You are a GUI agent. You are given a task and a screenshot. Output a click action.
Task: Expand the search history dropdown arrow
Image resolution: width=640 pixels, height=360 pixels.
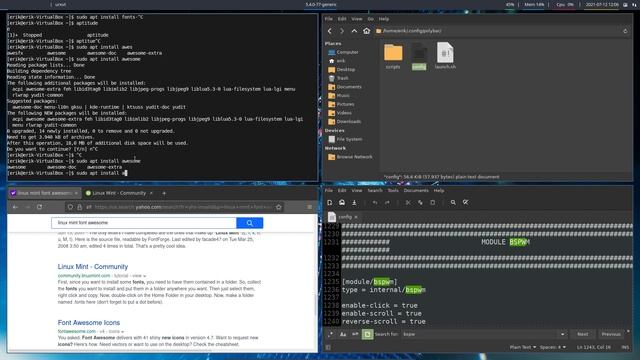point(562,334)
